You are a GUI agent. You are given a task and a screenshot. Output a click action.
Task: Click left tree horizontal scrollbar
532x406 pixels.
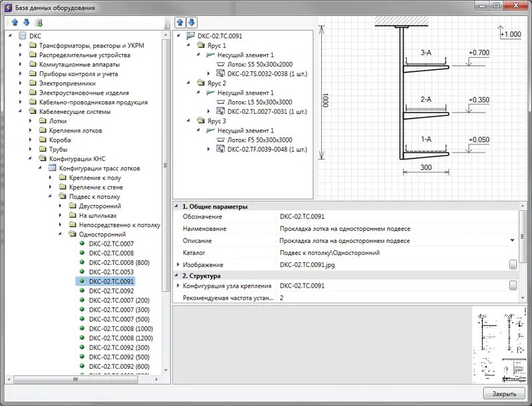pos(75,379)
